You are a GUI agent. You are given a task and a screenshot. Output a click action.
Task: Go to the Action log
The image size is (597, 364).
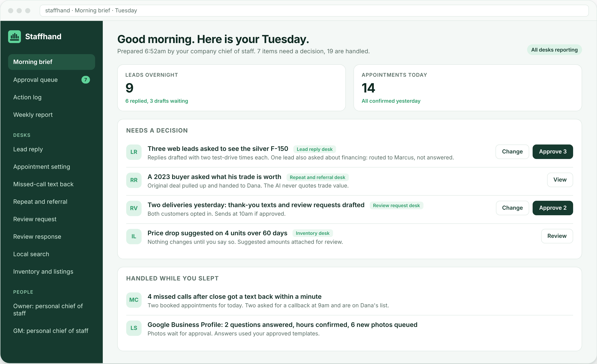tap(51, 97)
